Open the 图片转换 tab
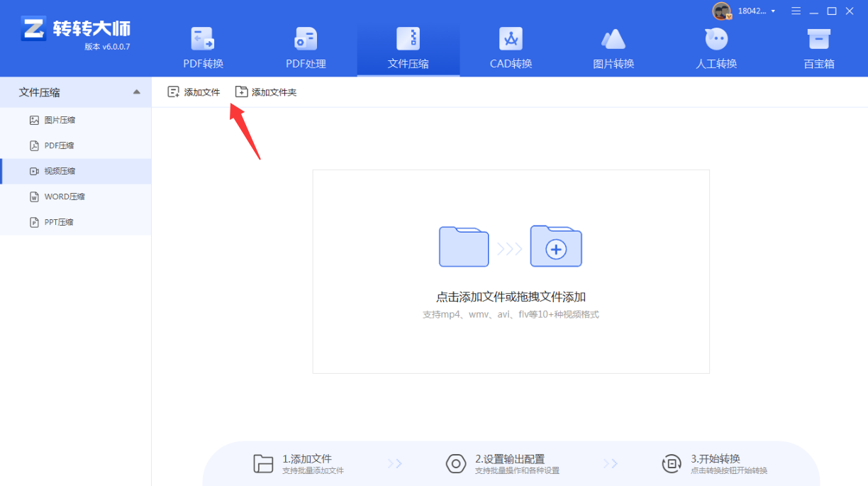Screen dimensions: 868x486 coord(613,48)
